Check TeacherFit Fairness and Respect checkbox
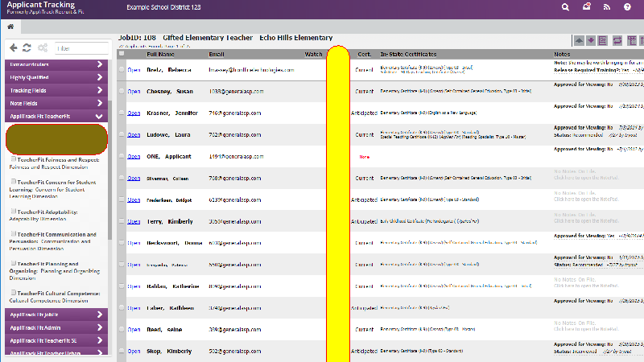This screenshot has height=362, width=644. pos(14,158)
